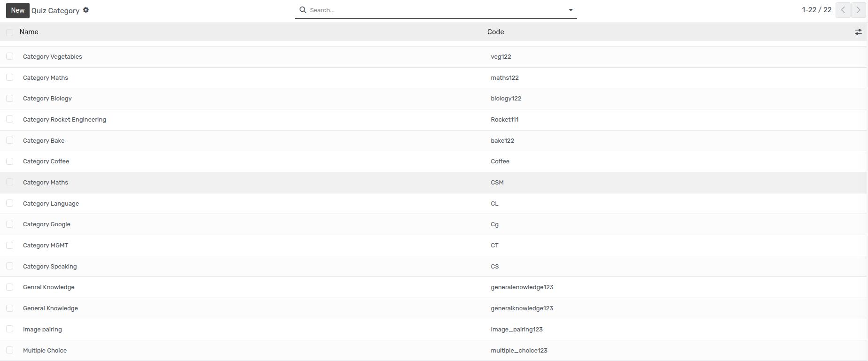Focus the Search input field
Image resolution: width=868 pixels, height=361 pixels.
pyautogui.click(x=436, y=10)
